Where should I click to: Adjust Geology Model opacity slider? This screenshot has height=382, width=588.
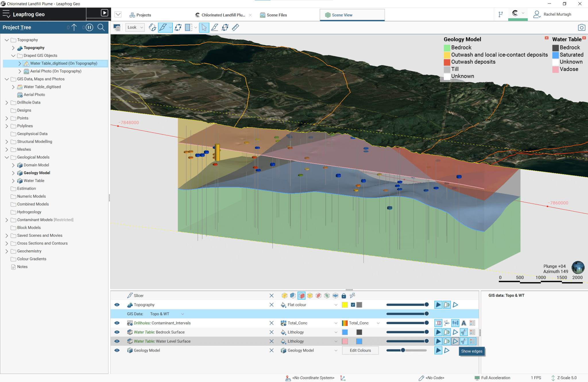point(406,350)
